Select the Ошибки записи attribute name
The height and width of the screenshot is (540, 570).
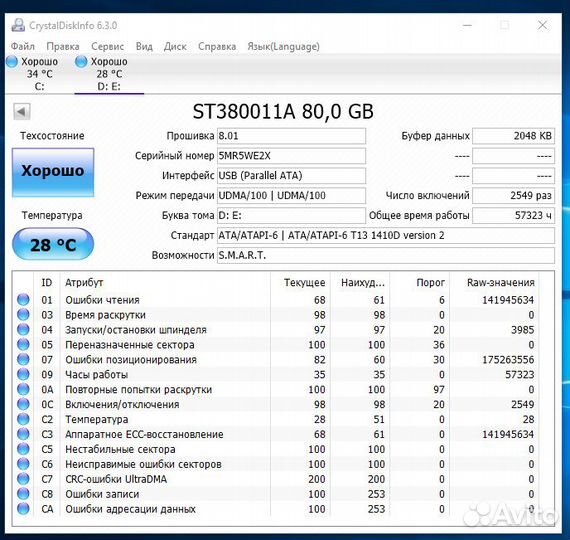[x=102, y=494]
